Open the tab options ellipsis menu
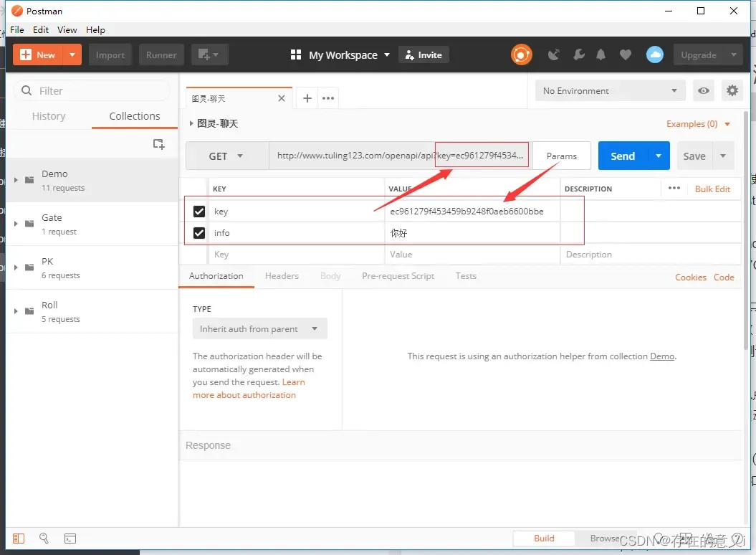The height and width of the screenshot is (555, 756). pos(328,98)
